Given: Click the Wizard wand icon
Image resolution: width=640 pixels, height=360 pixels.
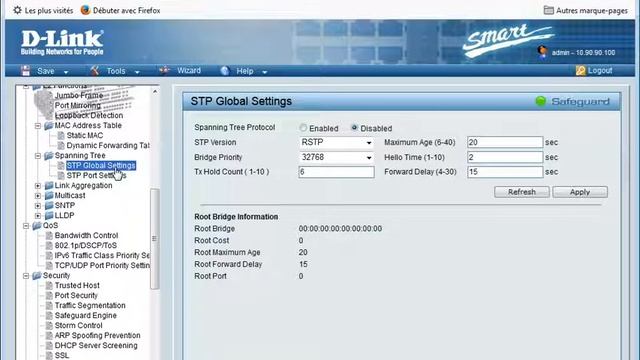Looking at the screenshot, I should click(164, 71).
